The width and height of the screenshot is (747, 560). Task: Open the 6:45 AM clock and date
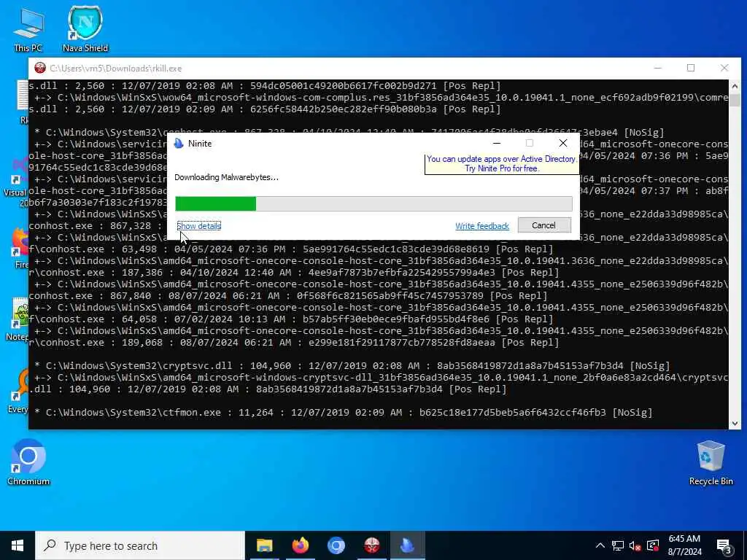pos(684,545)
